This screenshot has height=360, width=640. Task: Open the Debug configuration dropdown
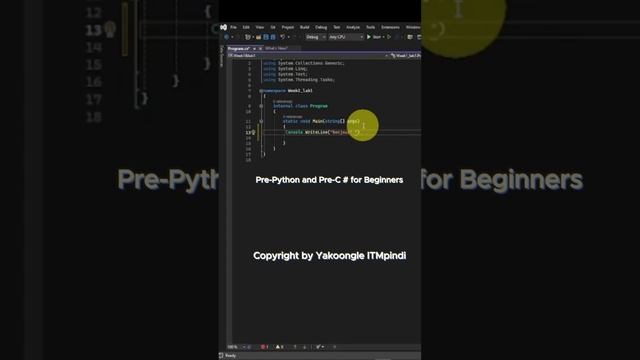click(x=316, y=37)
